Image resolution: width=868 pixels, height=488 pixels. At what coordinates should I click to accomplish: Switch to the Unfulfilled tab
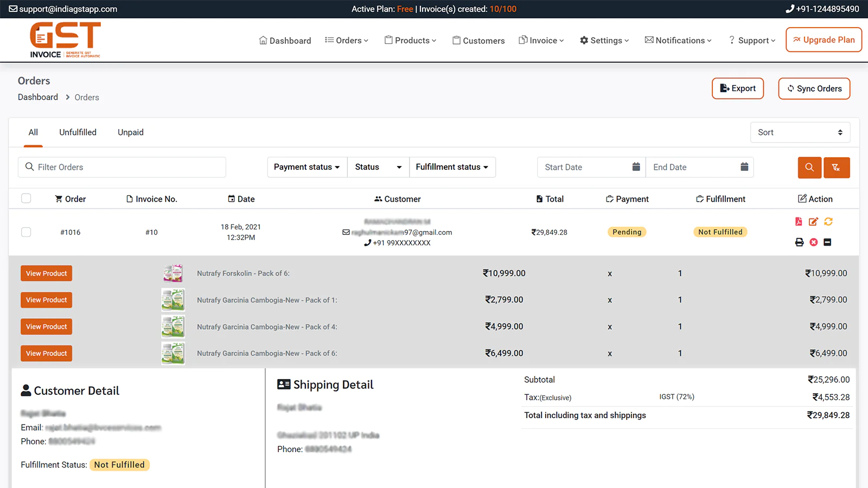coord(78,132)
